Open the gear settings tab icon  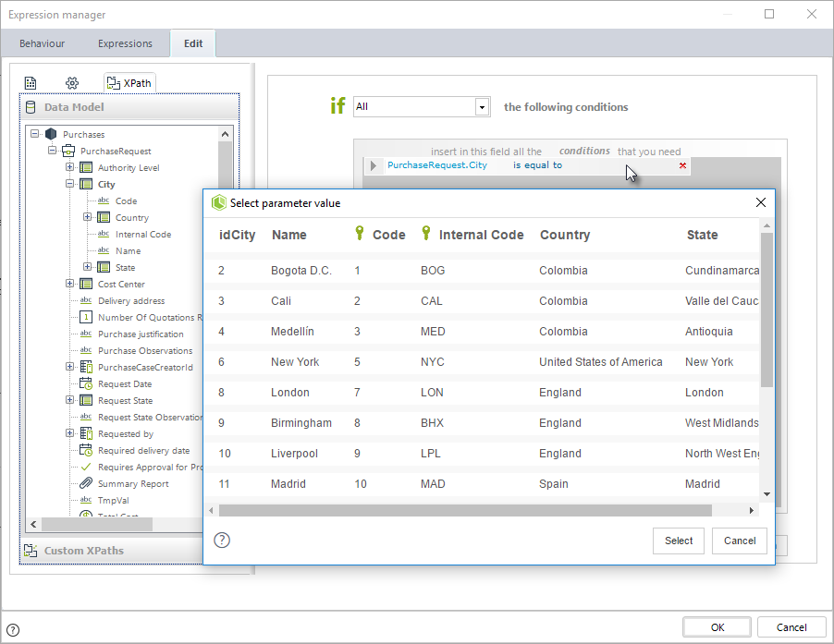[72, 83]
